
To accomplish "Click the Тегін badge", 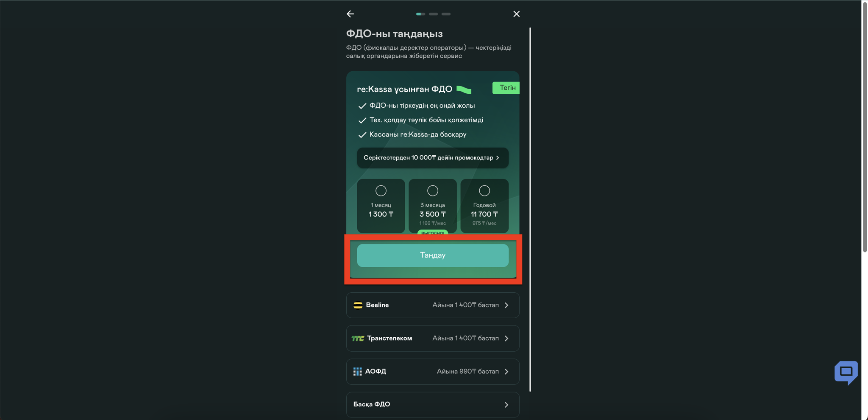I will tap(506, 88).
